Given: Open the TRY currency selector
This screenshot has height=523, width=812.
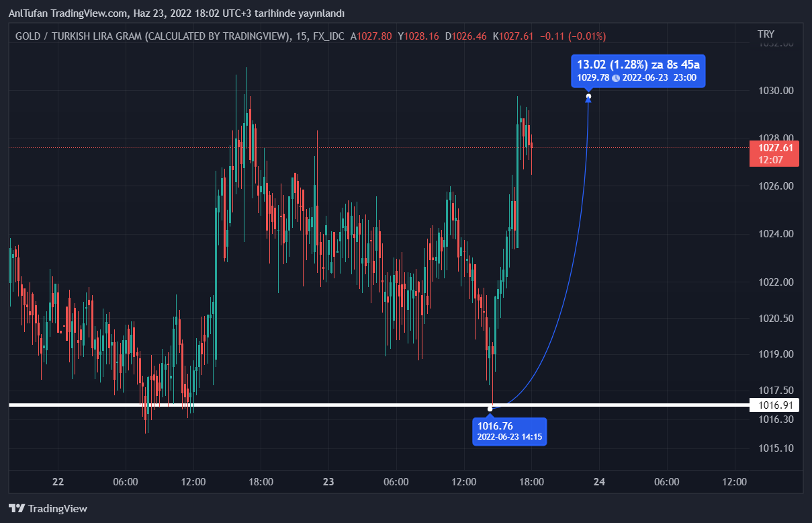Looking at the screenshot, I should point(766,34).
